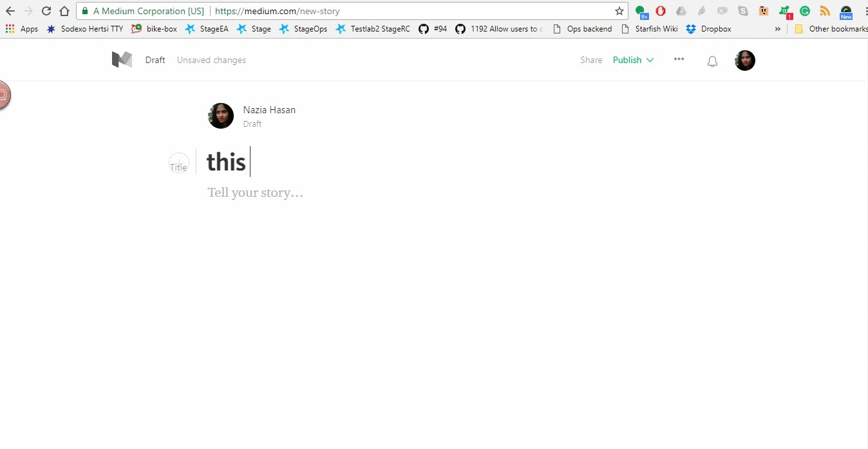Click the green extension icon with 9+ badge
This screenshot has height=449, width=868.
[641, 12]
